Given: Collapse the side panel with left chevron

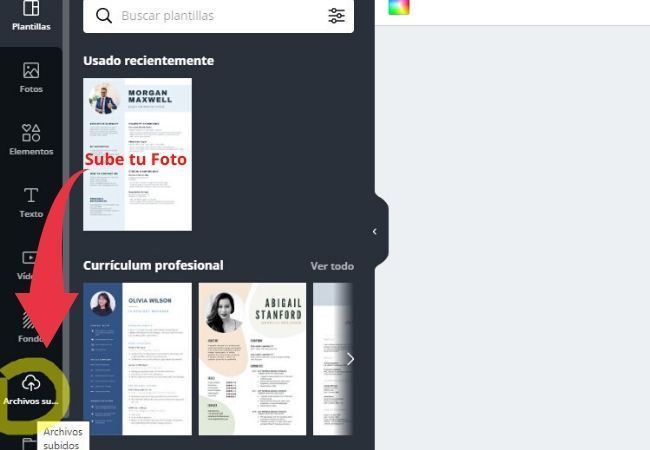Looking at the screenshot, I should point(374,231).
